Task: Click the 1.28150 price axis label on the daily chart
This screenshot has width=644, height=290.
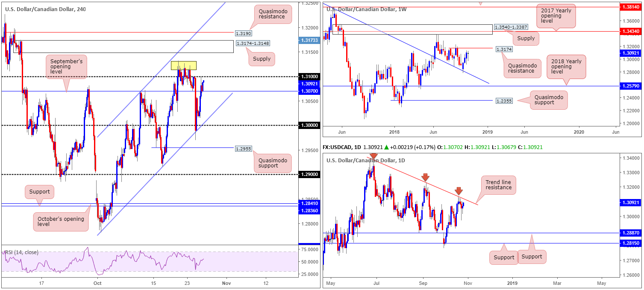Action: click(x=631, y=243)
